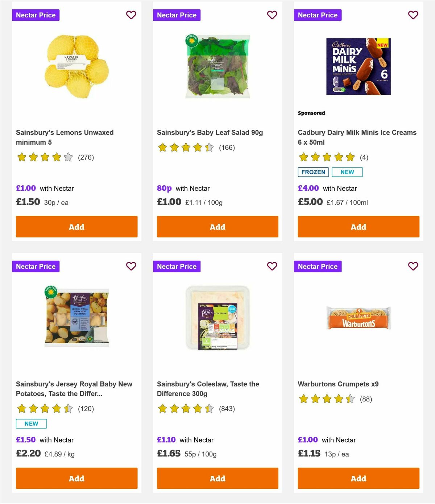Click the heart on Jersey Royal Baby New Potatoes
Image resolution: width=435 pixels, height=504 pixels.
[131, 266]
